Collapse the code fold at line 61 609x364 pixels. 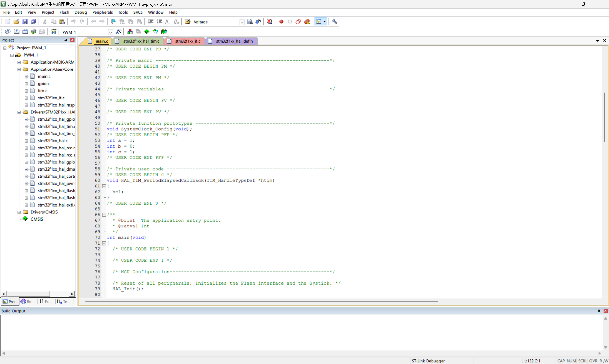click(x=104, y=186)
